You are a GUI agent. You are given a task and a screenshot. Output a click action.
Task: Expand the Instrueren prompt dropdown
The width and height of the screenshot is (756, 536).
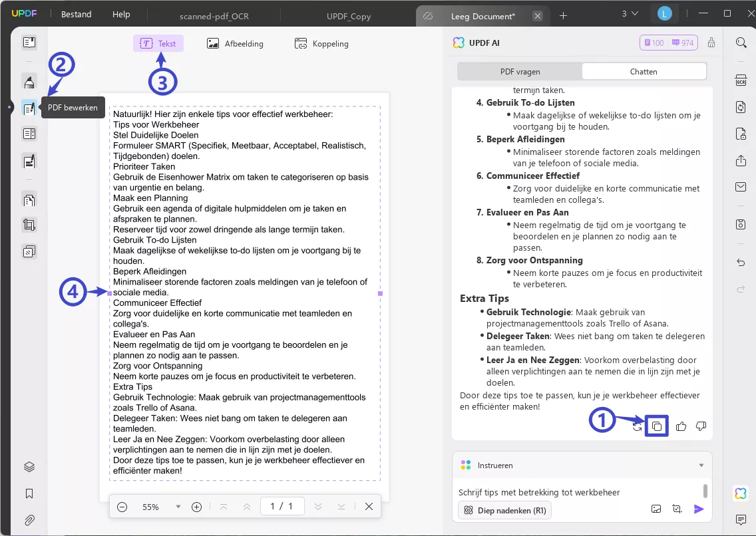click(x=701, y=466)
